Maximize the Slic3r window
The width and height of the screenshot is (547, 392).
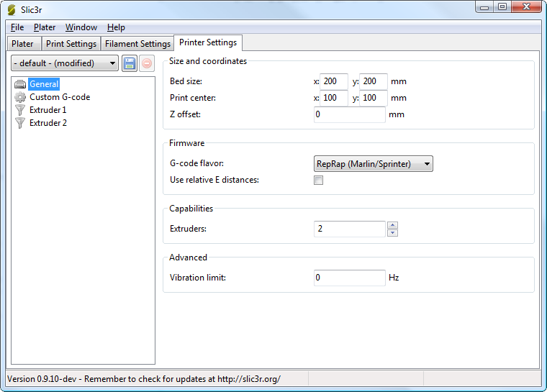pos(502,7)
